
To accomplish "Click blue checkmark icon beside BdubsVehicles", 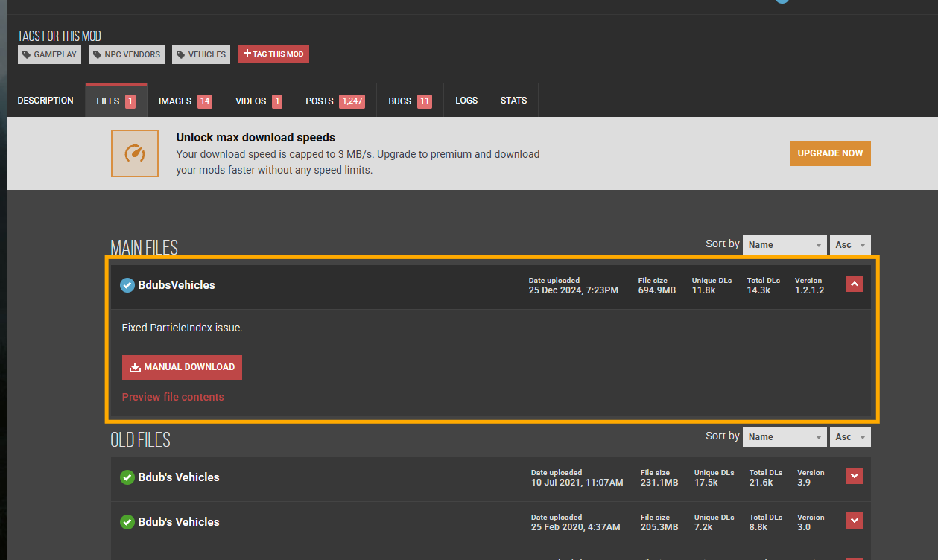I will pos(127,285).
